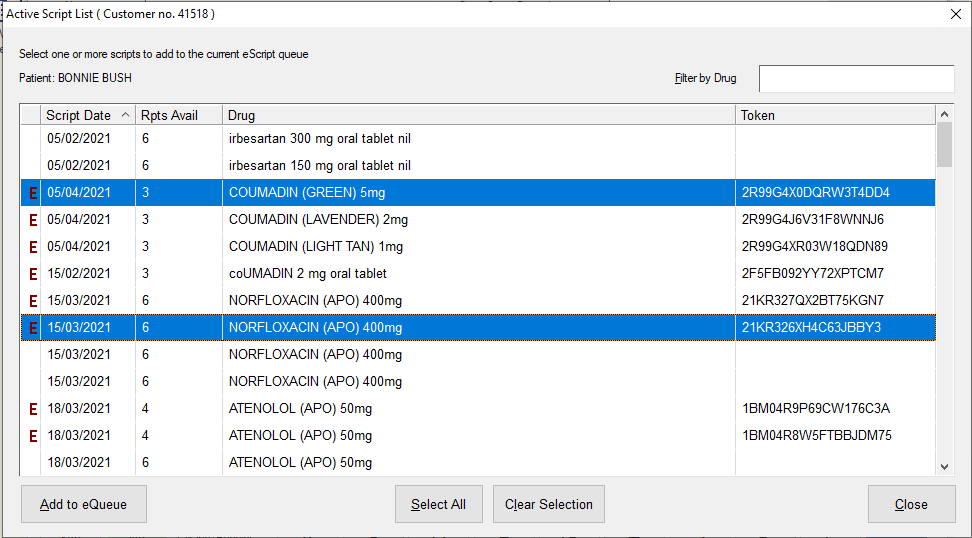The image size is (972, 538).
Task: Click the E icon on COUMADIN (LAVENDER) row
Action: tap(33, 220)
